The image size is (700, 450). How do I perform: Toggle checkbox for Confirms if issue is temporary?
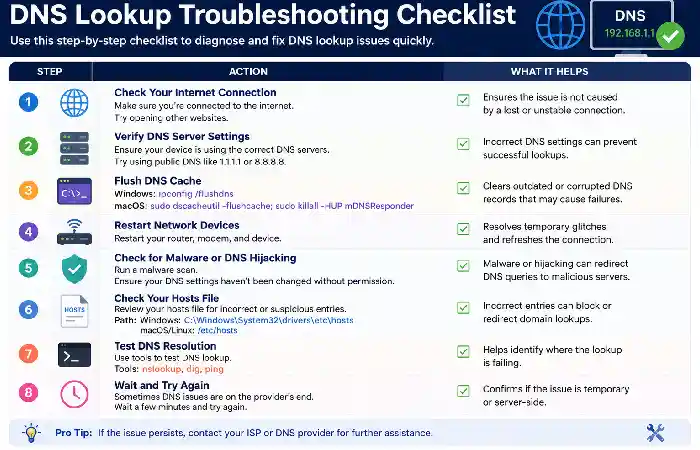pyautogui.click(x=463, y=391)
